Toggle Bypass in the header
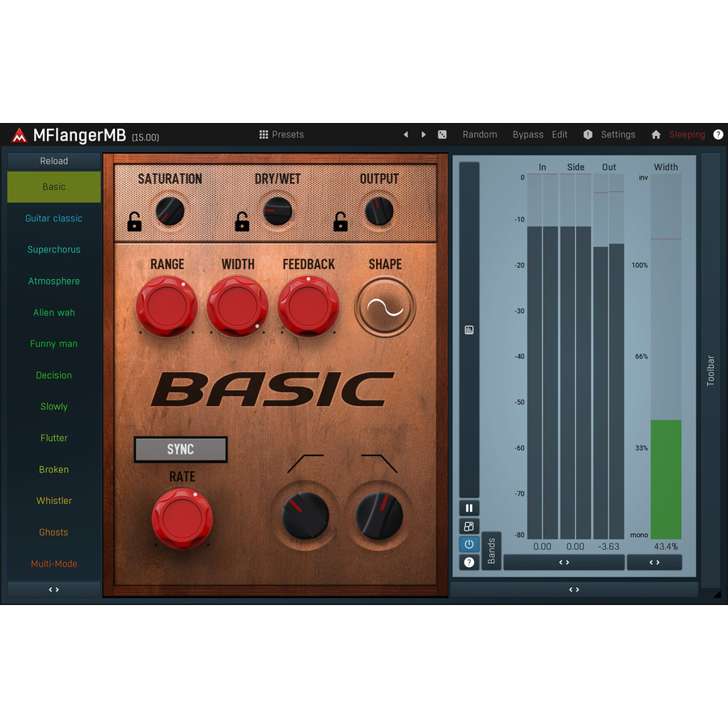Viewport: 728px width, 728px height. 528,134
